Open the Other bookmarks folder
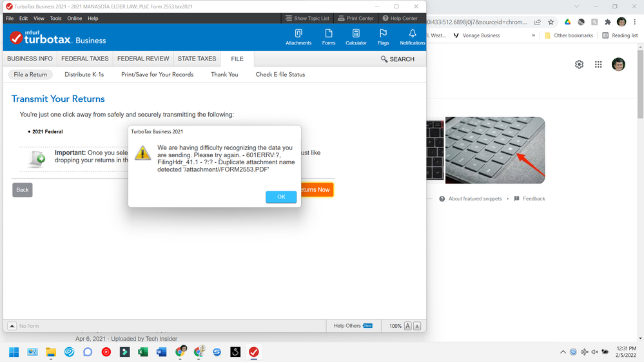The image size is (644, 362). tap(569, 35)
